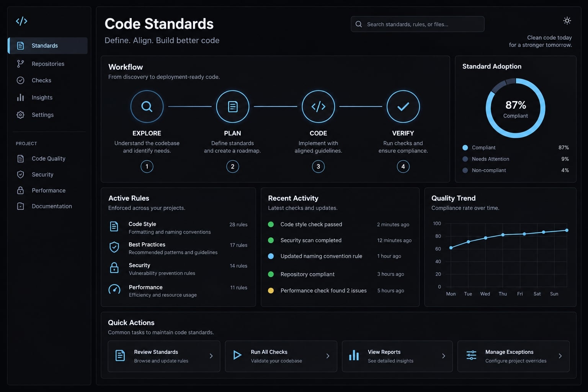
Task: Click the Review Standards document icon
Action: coord(120,356)
